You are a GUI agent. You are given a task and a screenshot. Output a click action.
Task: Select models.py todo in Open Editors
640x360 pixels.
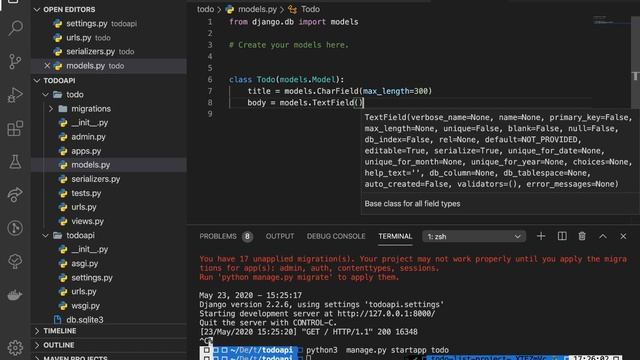109,66
